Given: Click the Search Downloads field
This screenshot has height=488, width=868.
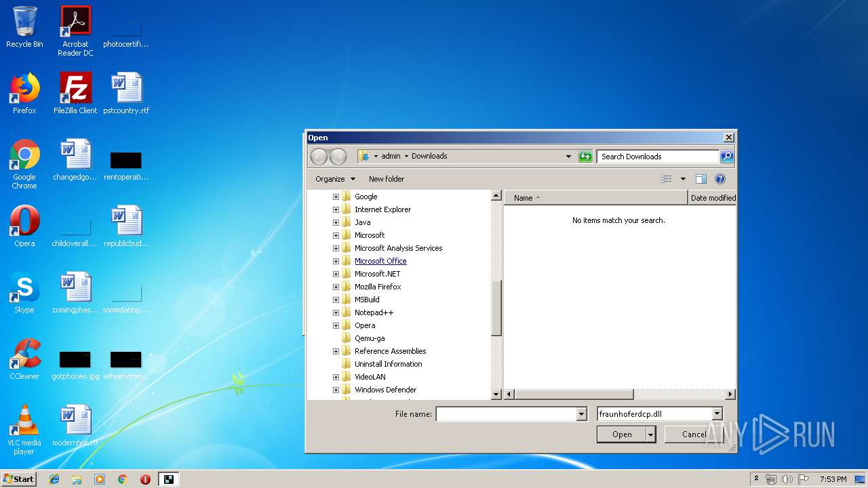Looking at the screenshot, I should pyautogui.click(x=658, y=157).
